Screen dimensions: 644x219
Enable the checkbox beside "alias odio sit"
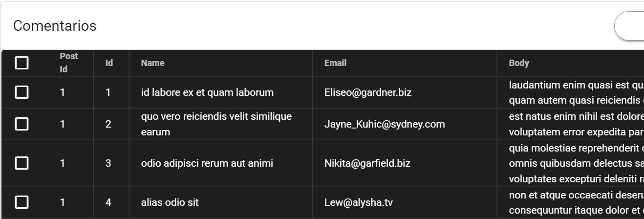pyautogui.click(x=21, y=202)
